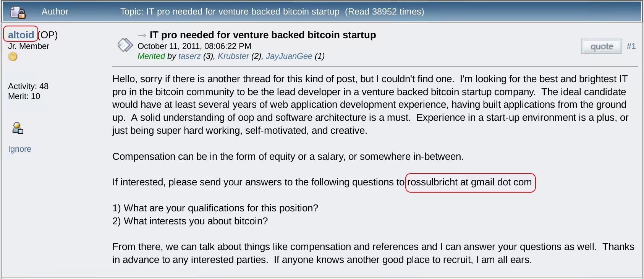Click the diamond message icon beside post title
The height and width of the screenshot is (279, 644).
(125, 45)
